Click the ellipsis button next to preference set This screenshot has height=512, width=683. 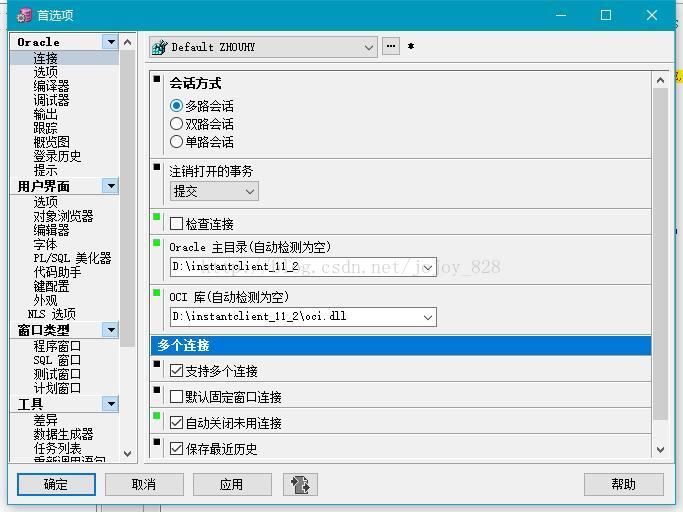(391, 46)
